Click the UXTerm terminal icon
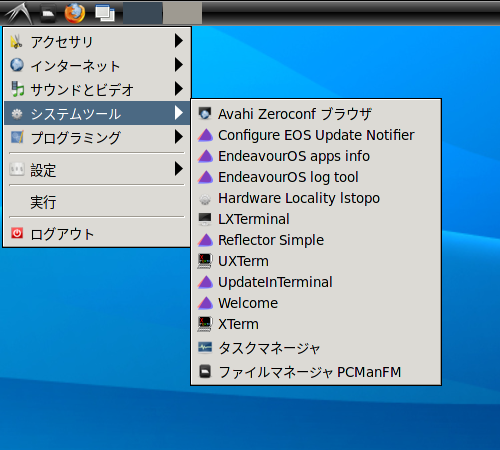This screenshot has height=450, width=500. click(x=205, y=261)
